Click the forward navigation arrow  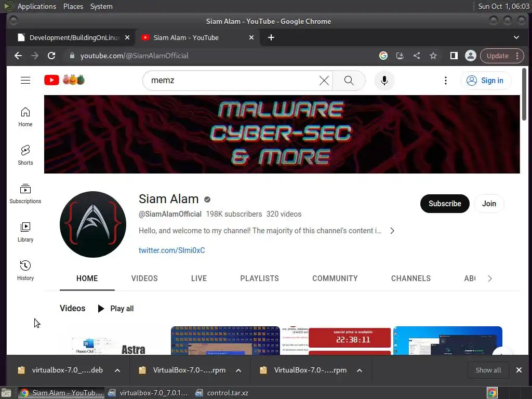click(x=35, y=56)
